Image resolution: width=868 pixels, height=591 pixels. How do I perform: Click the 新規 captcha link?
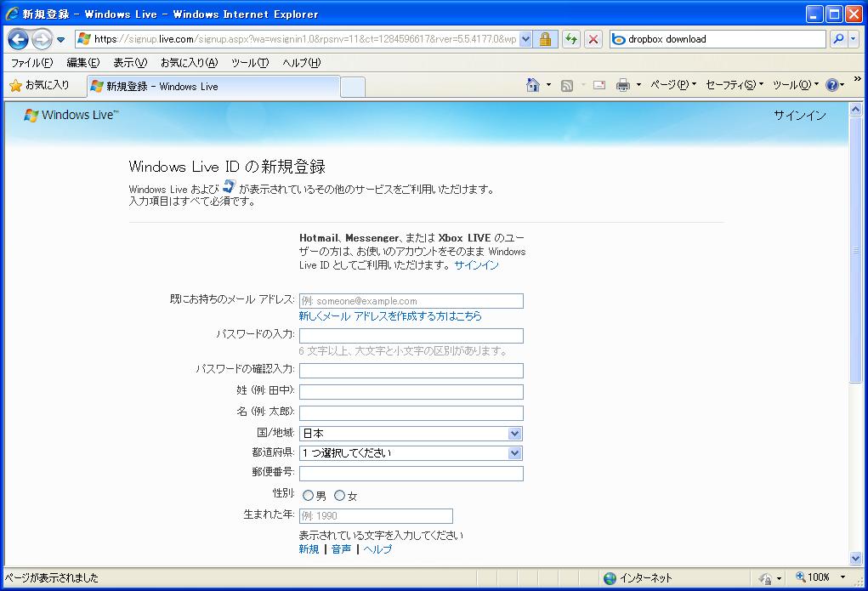[309, 548]
